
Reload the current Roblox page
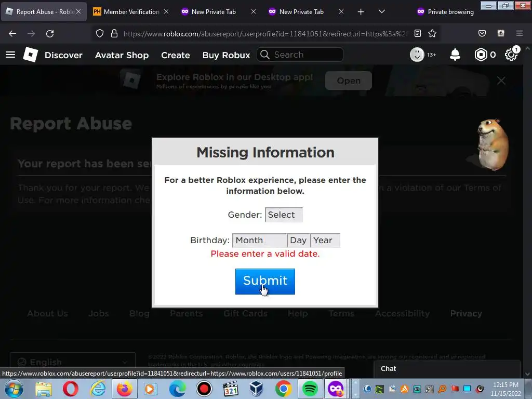50,34
